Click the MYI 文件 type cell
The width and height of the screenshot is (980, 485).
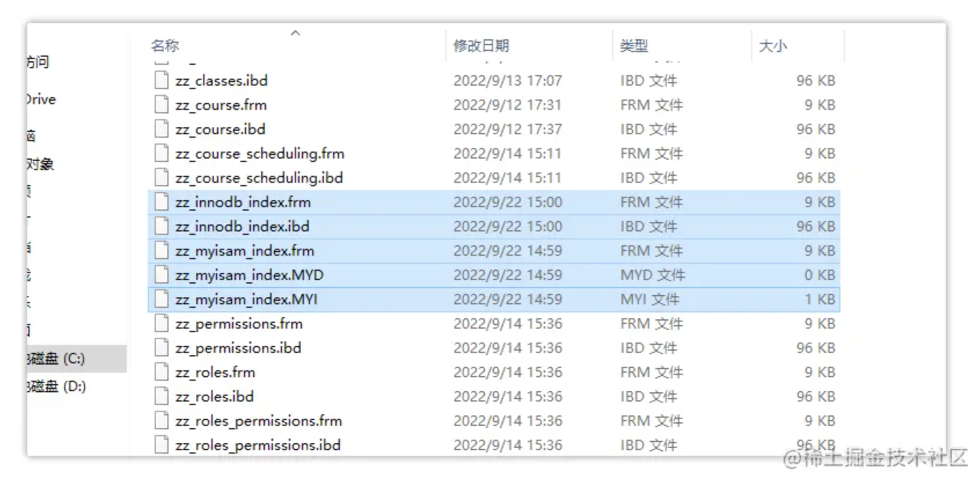(x=650, y=299)
